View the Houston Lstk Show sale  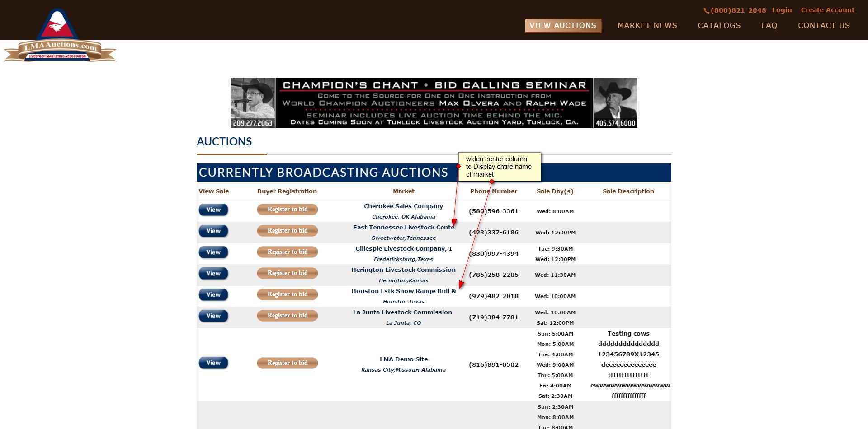pos(213,295)
